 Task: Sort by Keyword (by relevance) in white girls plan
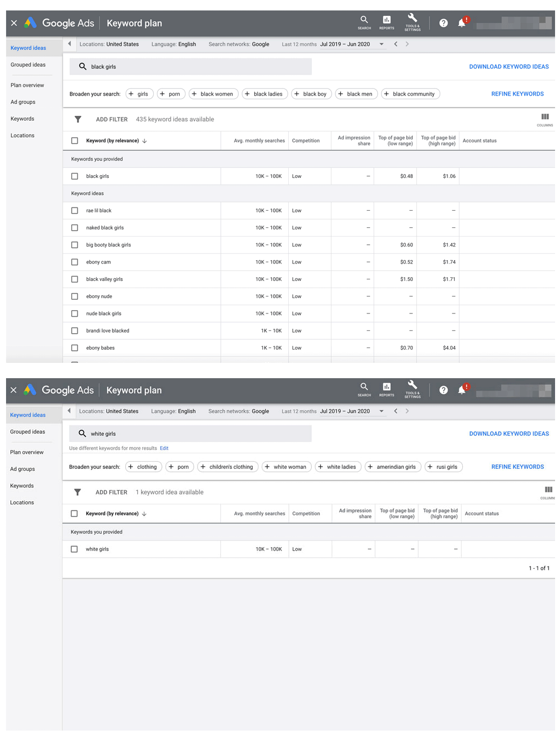click(x=116, y=514)
